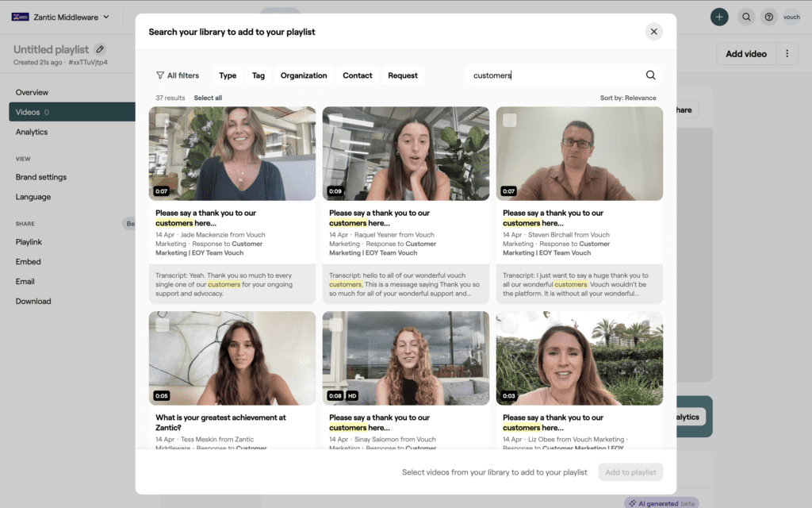Open the Request filter dropdown
This screenshot has height=508, width=812.
[x=402, y=75]
